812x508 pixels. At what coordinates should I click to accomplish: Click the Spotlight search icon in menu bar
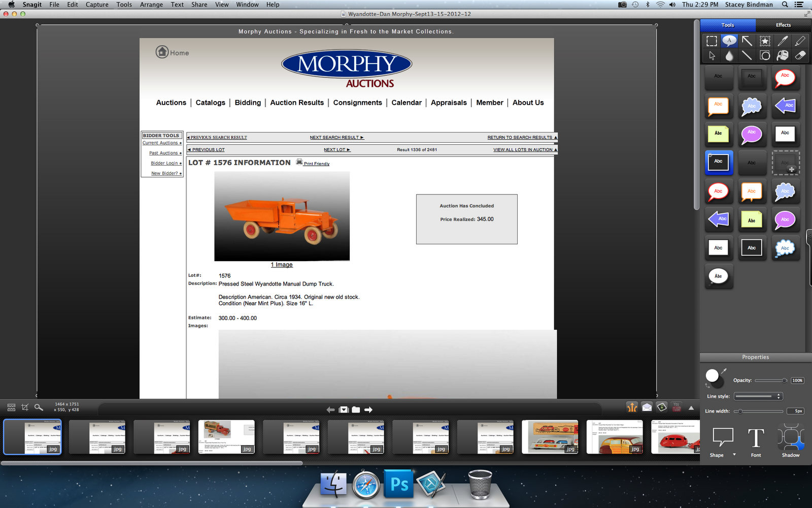[x=785, y=5]
